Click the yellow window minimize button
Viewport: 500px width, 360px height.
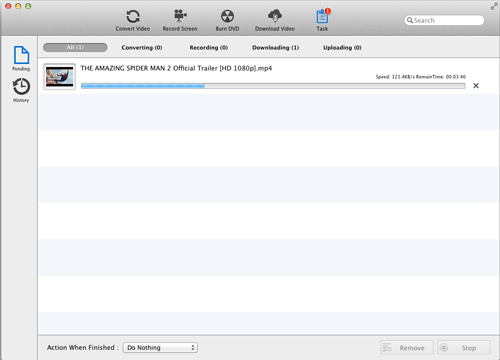[18, 6]
